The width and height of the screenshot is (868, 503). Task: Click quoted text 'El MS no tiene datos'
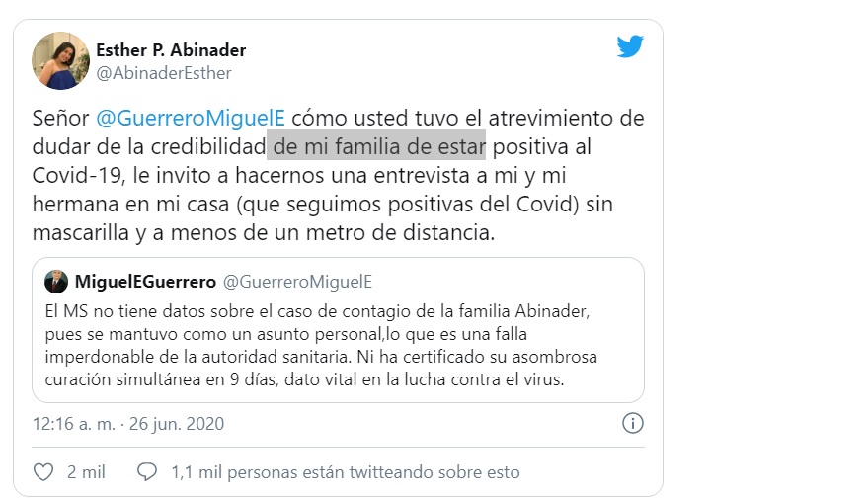[122, 311]
